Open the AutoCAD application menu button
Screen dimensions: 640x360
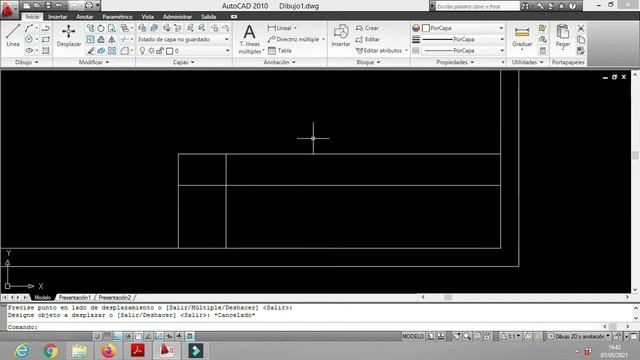(8, 9)
